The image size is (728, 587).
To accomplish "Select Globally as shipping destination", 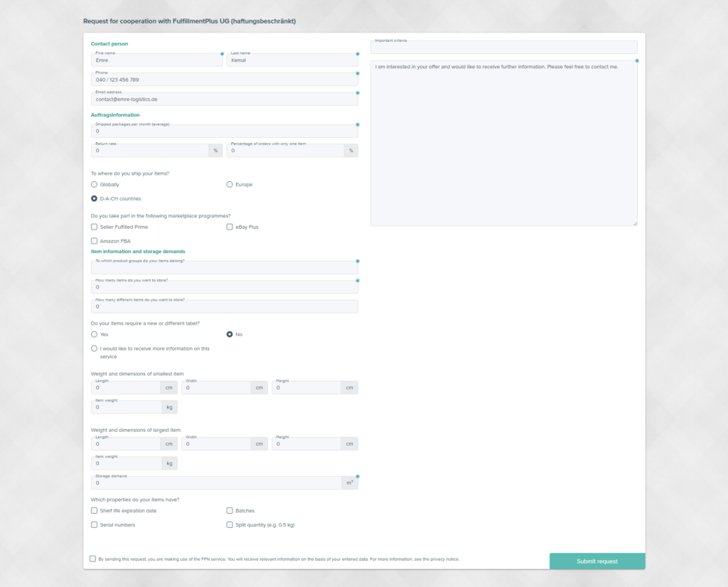I will [x=94, y=184].
